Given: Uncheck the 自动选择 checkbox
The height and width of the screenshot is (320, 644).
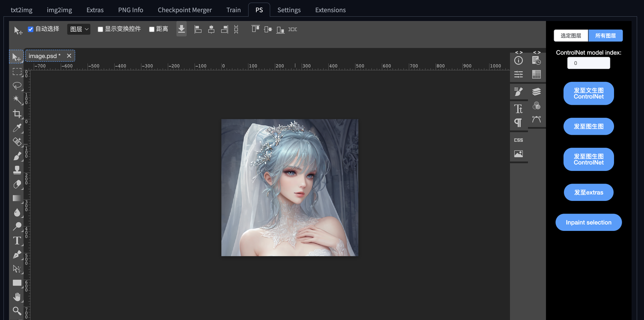Looking at the screenshot, I should 31,29.
